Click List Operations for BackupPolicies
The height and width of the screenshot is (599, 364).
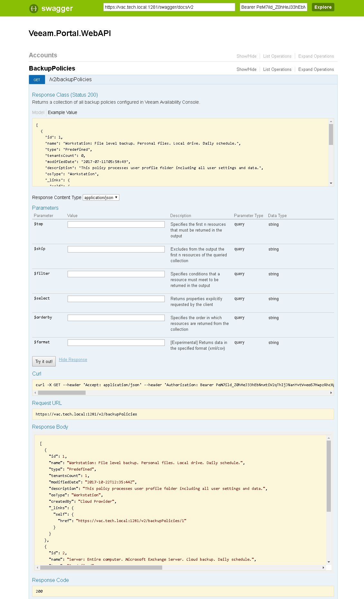click(277, 69)
